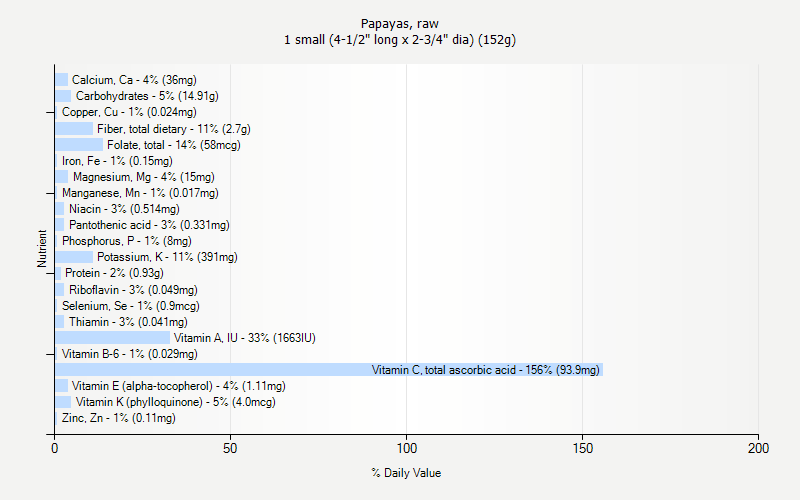Click the '% Daily Value' axis title
The height and width of the screenshot is (500, 800).
point(406,473)
